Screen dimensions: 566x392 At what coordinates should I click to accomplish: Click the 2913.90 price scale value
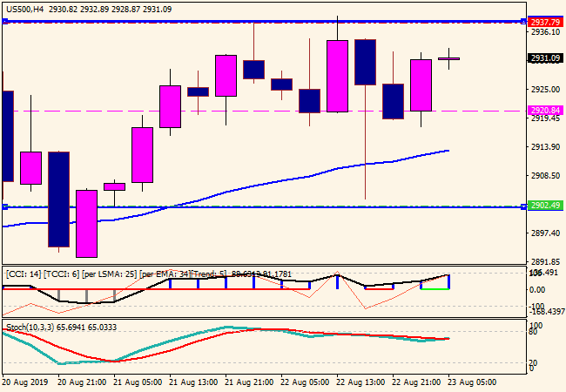tap(544, 146)
